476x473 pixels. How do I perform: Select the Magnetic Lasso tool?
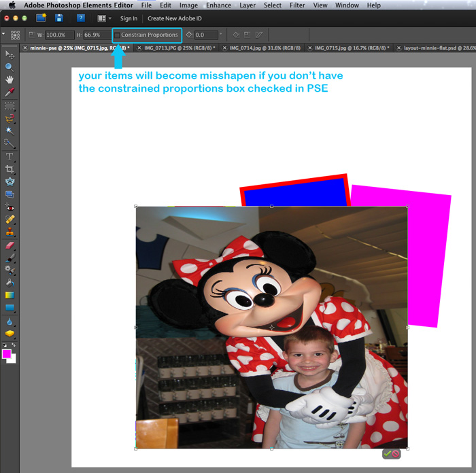[x=10, y=118]
